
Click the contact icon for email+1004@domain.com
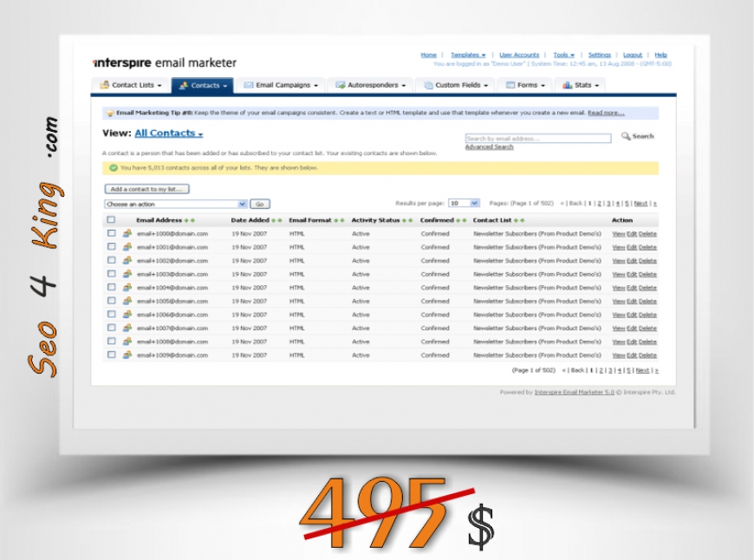[x=127, y=287]
